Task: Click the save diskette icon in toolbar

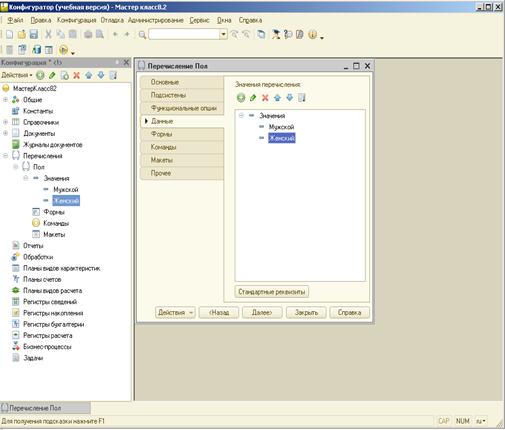Action: [x=34, y=34]
